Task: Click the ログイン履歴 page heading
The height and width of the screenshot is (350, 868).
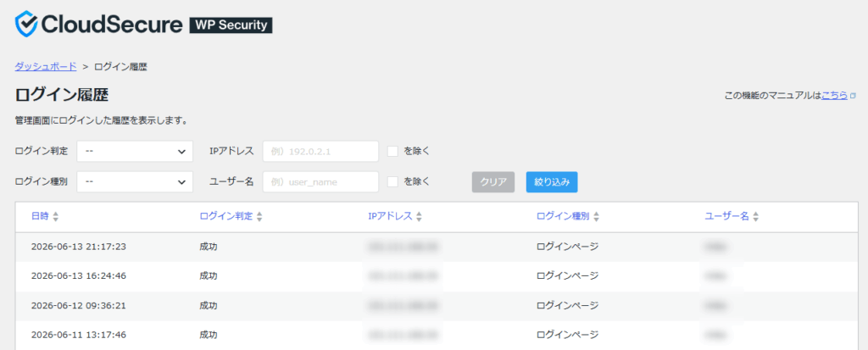Action: [61, 95]
